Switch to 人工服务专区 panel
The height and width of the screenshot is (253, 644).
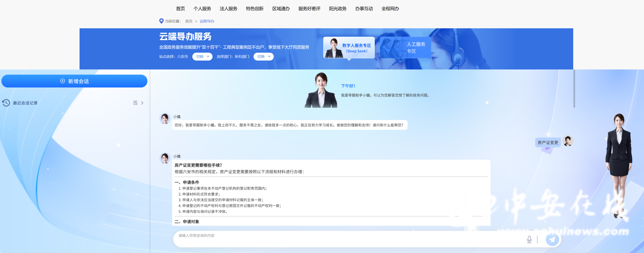pos(405,48)
